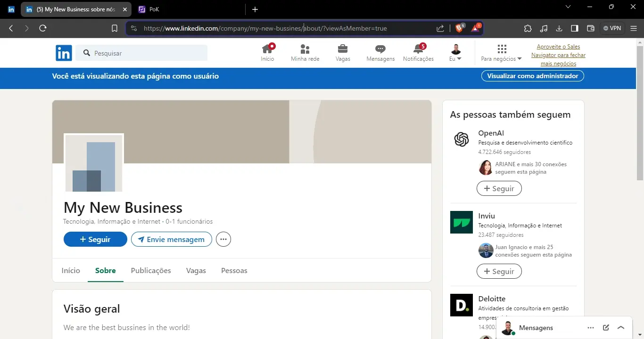
Task: Open the Início home icon
Action: pyautogui.click(x=267, y=53)
